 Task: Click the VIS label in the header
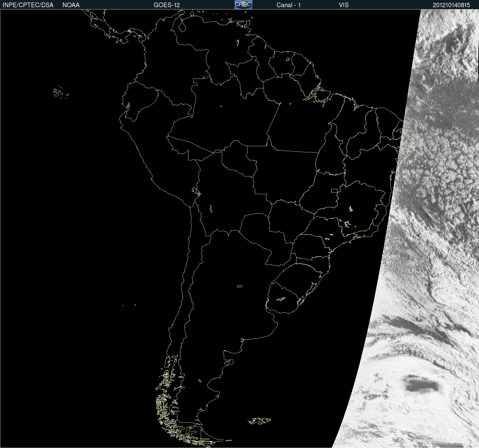[x=344, y=5]
